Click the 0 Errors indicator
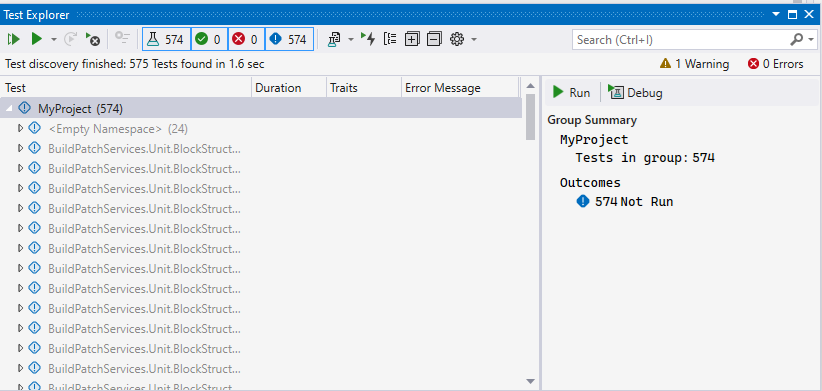 click(x=775, y=64)
